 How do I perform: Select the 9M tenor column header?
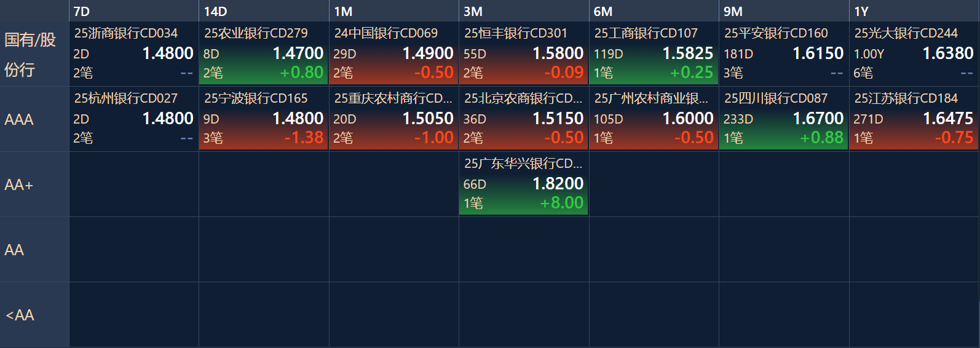point(784,11)
